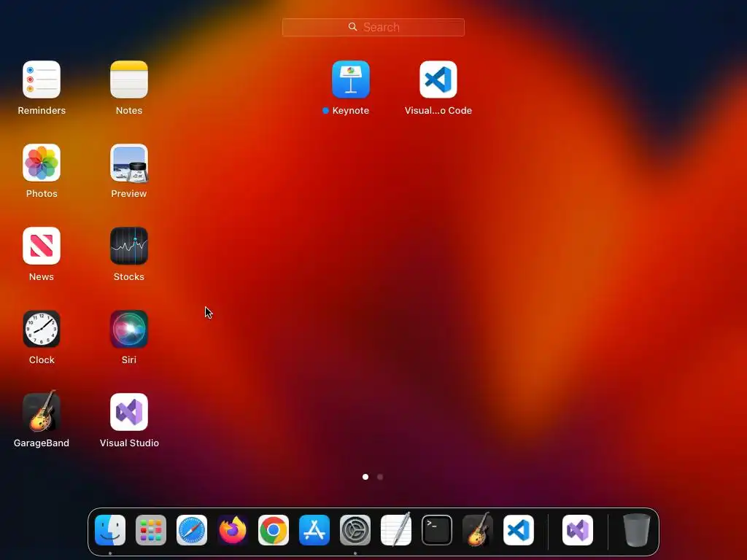Launch Visual Studio from Launchpad grid

coord(129,412)
